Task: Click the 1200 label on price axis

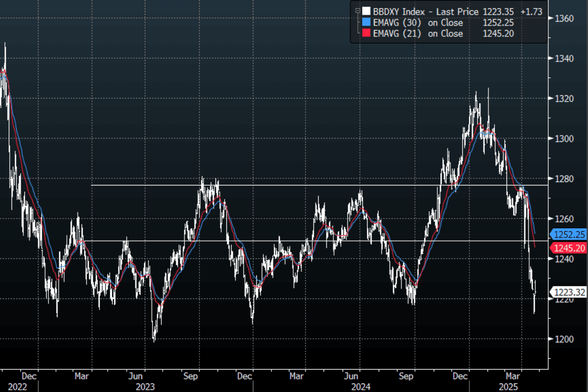Action: tap(565, 339)
